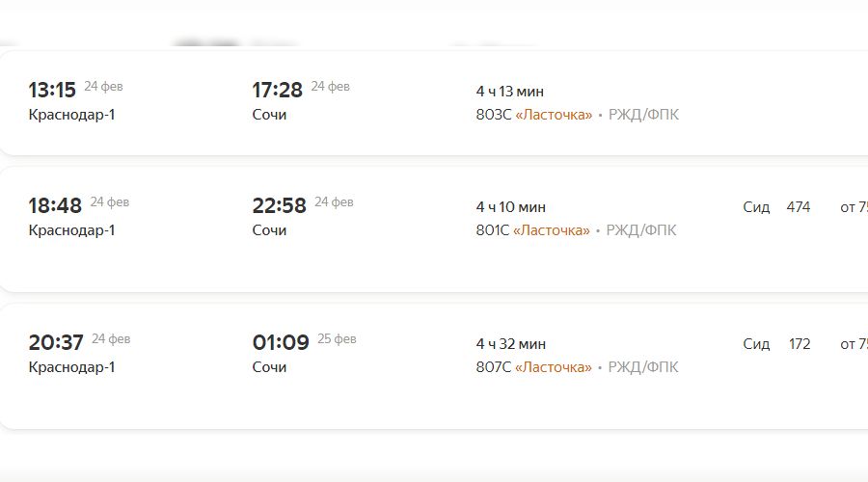Click the 474 seats count for train 801С

799,207
